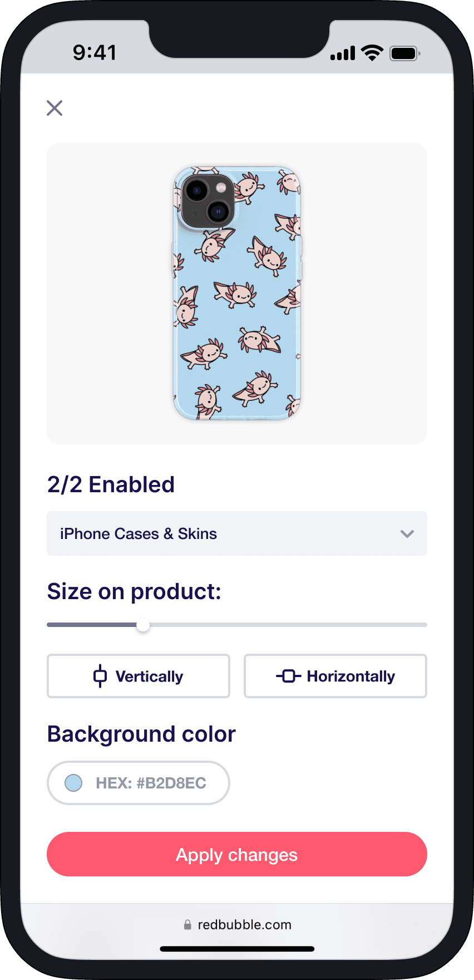Center design Vertically

pos(139,676)
